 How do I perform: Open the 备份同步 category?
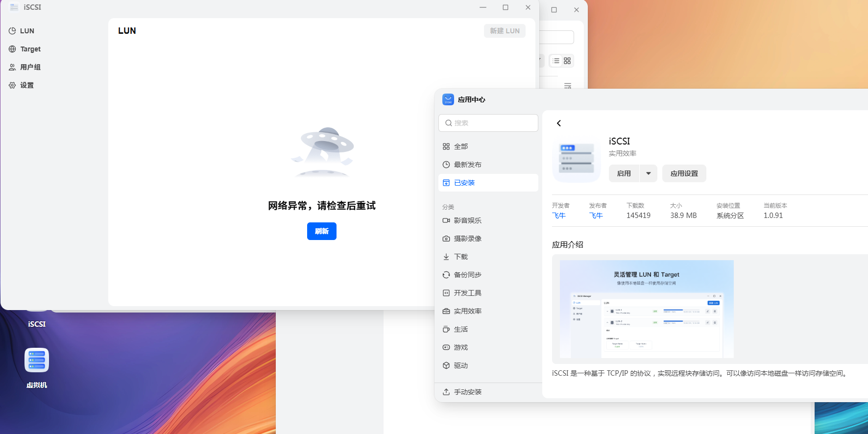488,275
